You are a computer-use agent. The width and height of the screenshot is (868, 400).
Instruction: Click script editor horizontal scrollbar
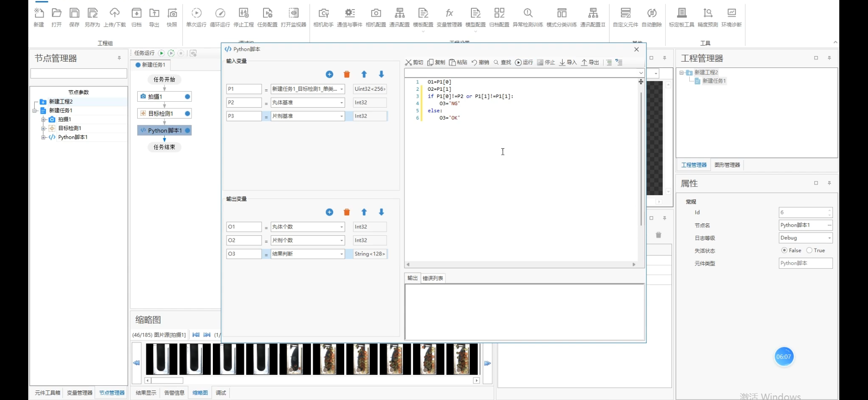521,265
